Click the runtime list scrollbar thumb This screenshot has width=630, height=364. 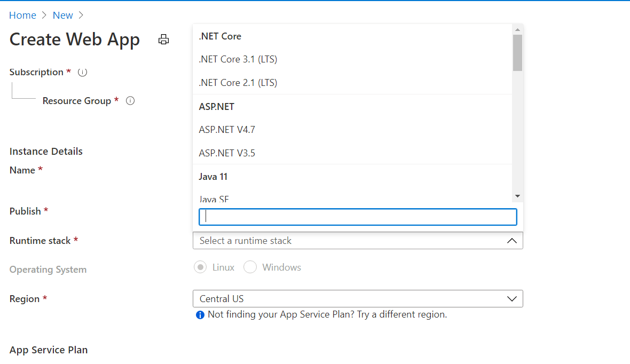coord(517,53)
